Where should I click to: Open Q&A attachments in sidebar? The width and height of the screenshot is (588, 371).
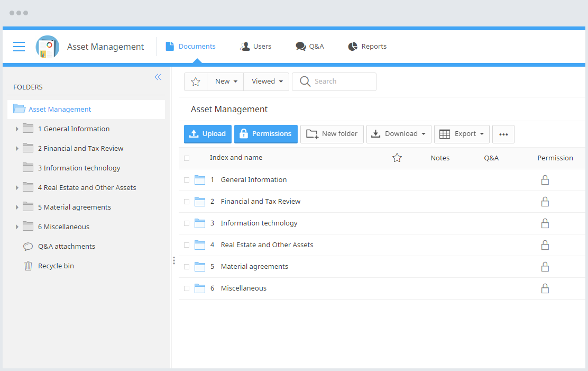[66, 247]
